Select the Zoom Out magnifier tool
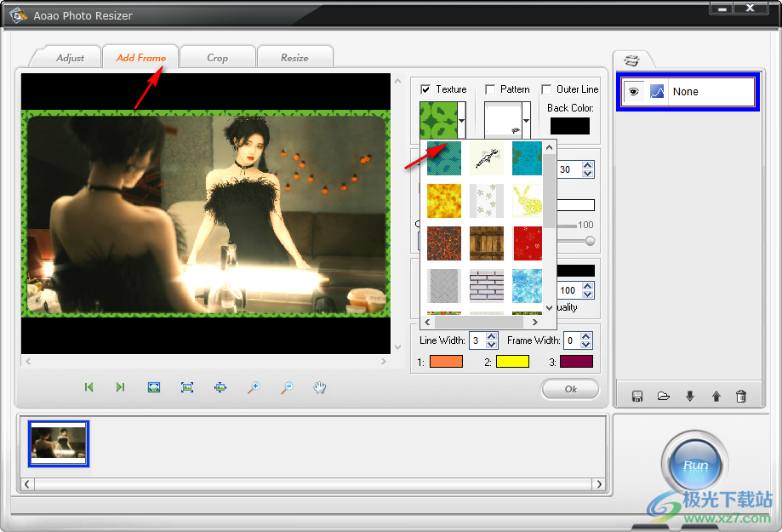Screen dimensions: 782x532 click(x=286, y=387)
